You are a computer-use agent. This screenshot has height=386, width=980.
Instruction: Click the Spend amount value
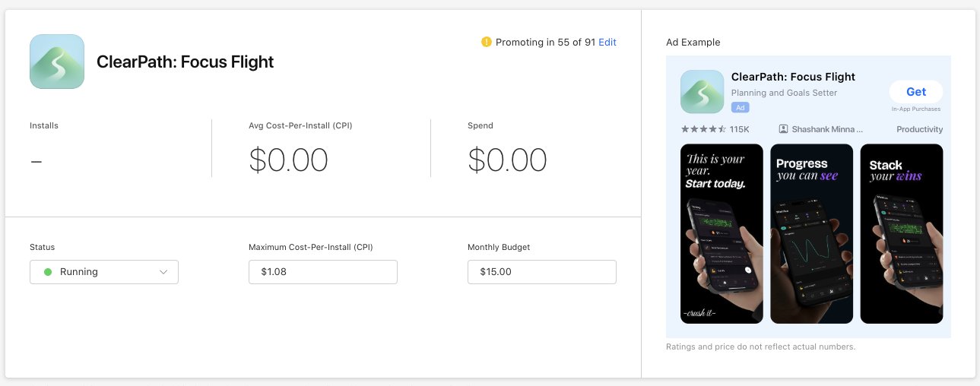coord(507,160)
